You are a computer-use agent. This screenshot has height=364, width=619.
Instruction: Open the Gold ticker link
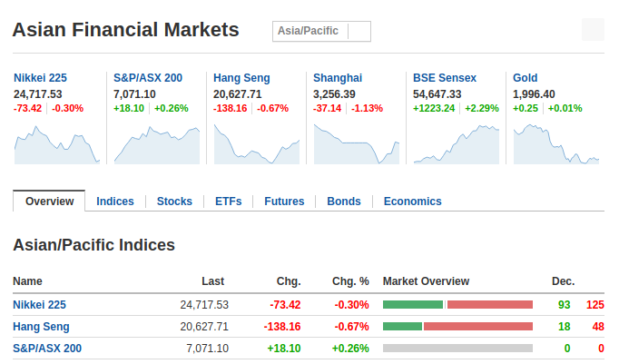(x=525, y=78)
